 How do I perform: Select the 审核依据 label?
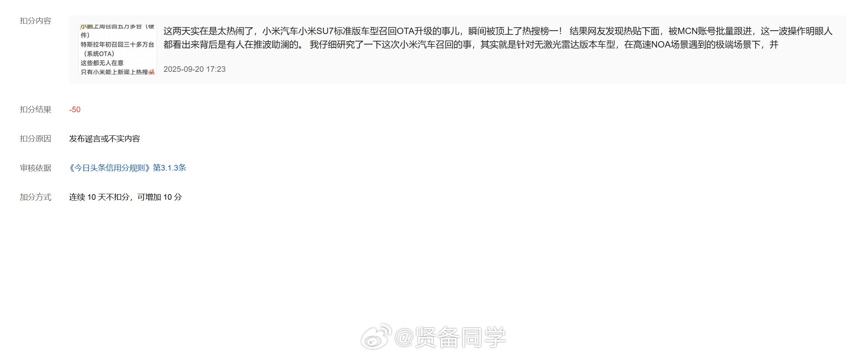36,168
